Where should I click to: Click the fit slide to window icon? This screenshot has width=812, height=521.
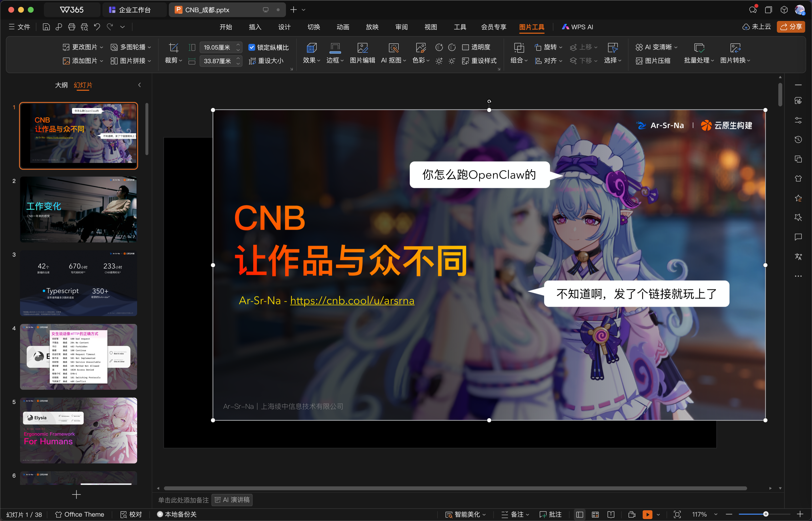pyautogui.click(x=677, y=514)
